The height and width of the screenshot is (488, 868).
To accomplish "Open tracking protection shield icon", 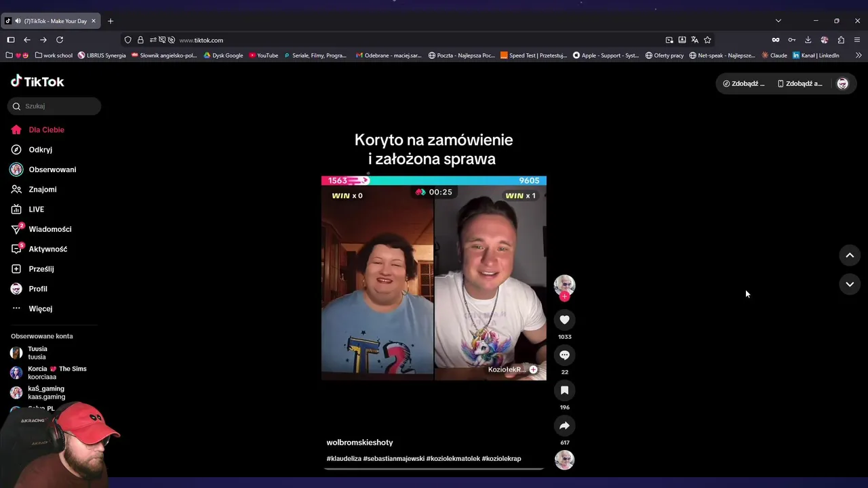I will (x=127, y=40).
